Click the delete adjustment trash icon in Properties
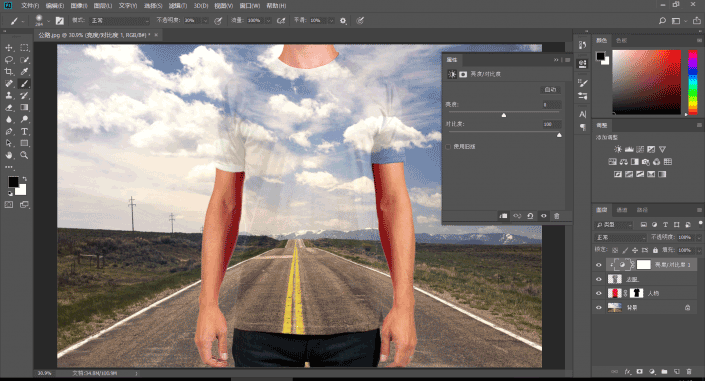 click(557, 216)
